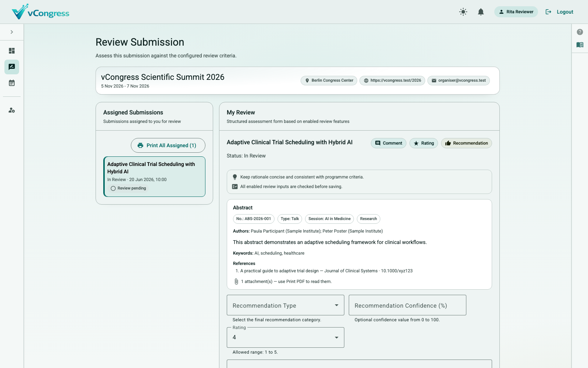This screenshot has width=588, height=368.
Task: Open notifications bell
Action: pos(481,12)
